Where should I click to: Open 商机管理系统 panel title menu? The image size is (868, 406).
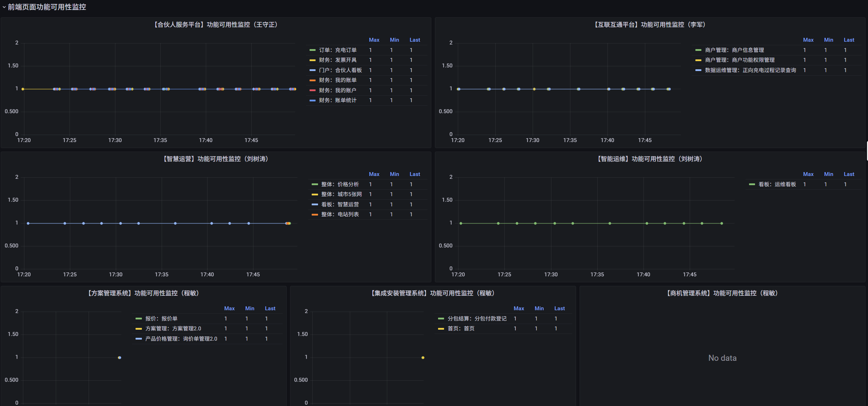pyautogui.click(x=722, y=293)
